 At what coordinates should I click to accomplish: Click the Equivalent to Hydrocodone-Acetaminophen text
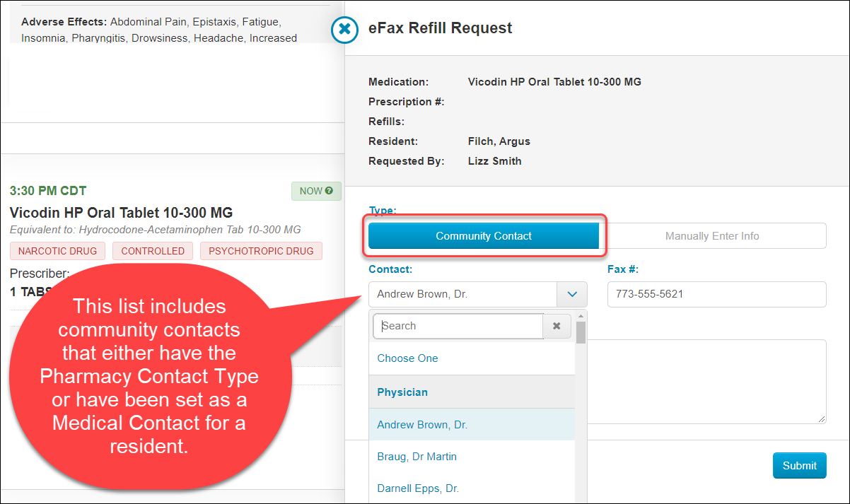click(x=156, y=230)
